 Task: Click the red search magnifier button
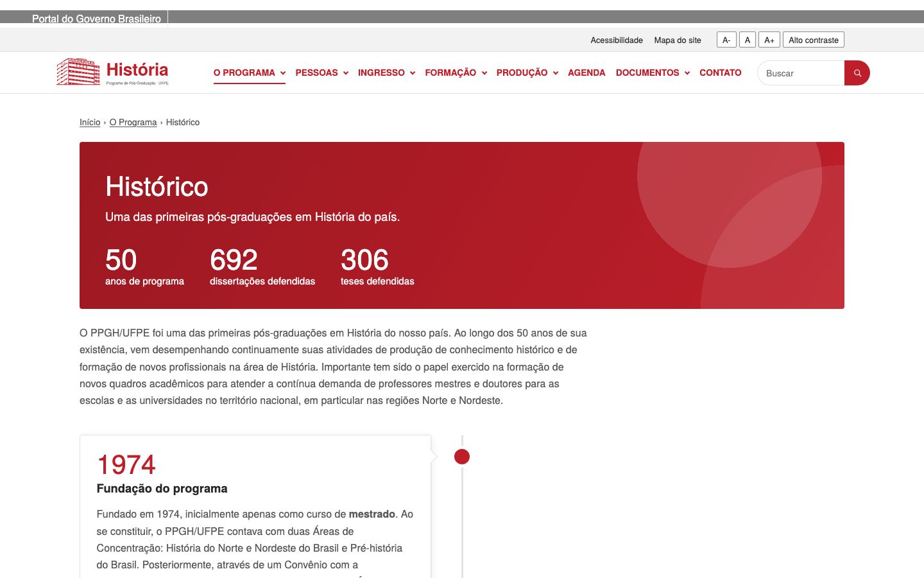857,73
